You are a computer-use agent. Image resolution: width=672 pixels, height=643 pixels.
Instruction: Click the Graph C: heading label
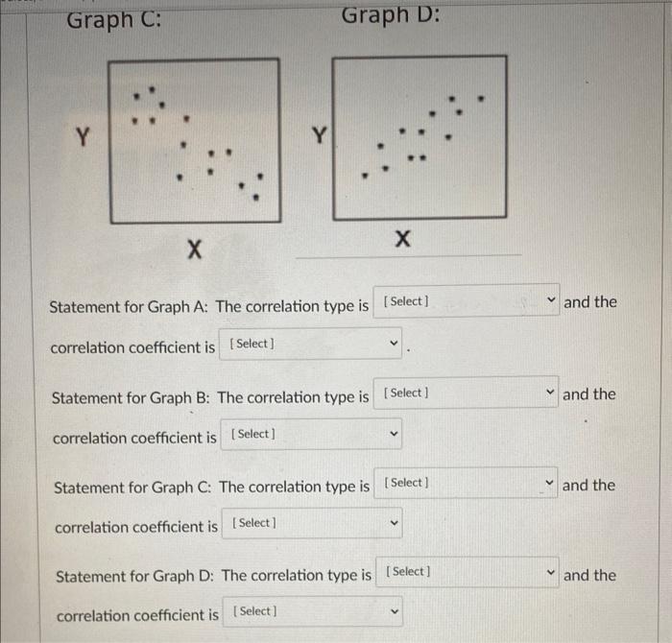pyautogui.click(x=114, y=20)
